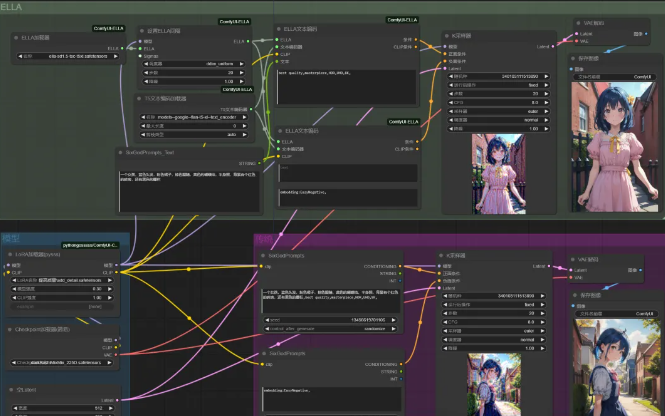Click CFG 8.0 field in ELLA group's K采样器

[499, 103]
